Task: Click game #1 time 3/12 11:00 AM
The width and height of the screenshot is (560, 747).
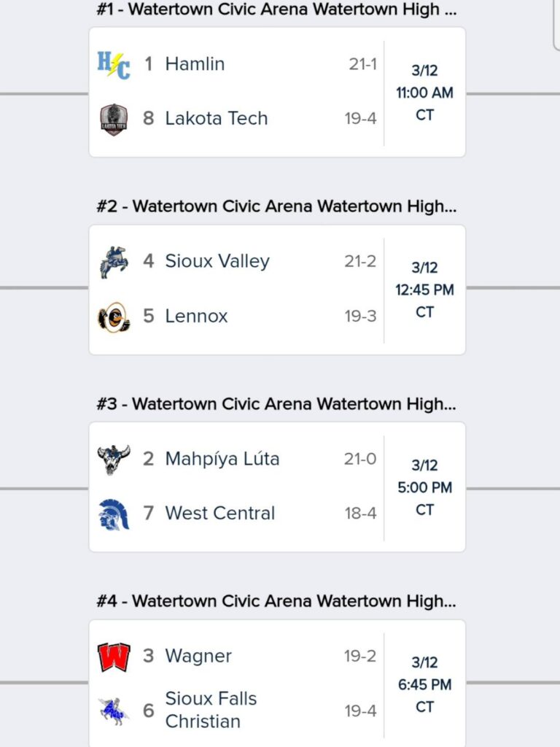Action: (424, 93)
